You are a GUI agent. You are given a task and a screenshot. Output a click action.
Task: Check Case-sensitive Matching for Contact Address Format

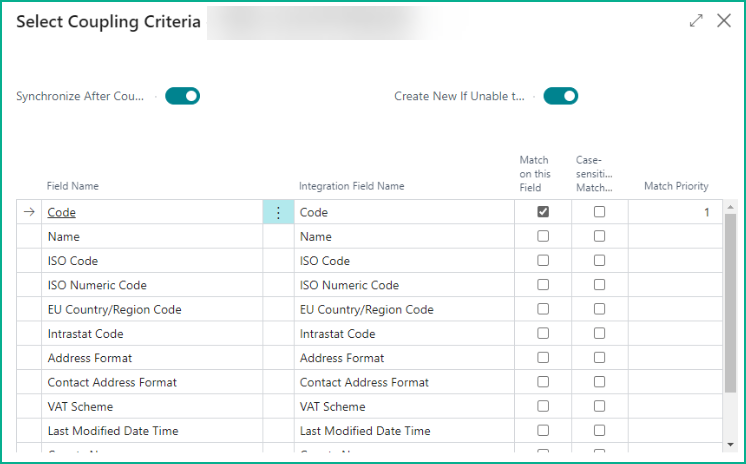pos(599,382)
